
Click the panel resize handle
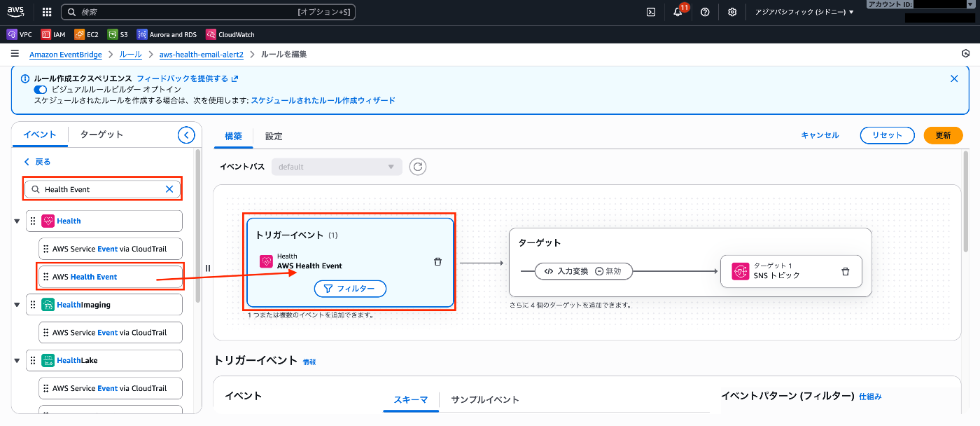(208, 268)
